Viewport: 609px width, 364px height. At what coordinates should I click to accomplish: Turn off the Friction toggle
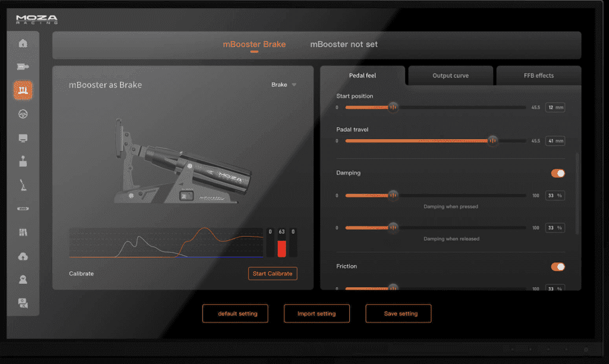pos(558,266)
